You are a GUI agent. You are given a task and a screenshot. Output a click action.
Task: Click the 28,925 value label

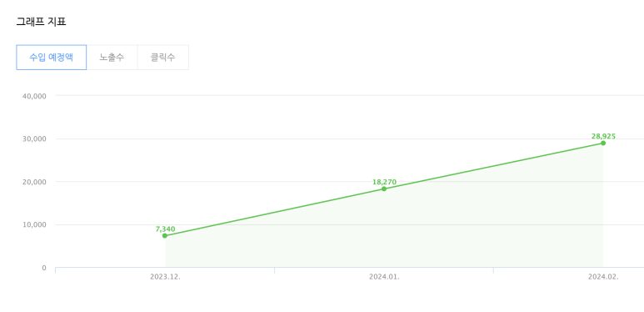tap(603, 137)
